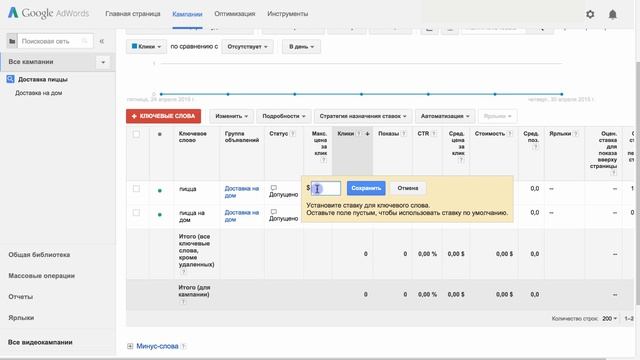Click the пицца на дом keyword text
This screenshot has width=640, height=360.
click(192, 216)
